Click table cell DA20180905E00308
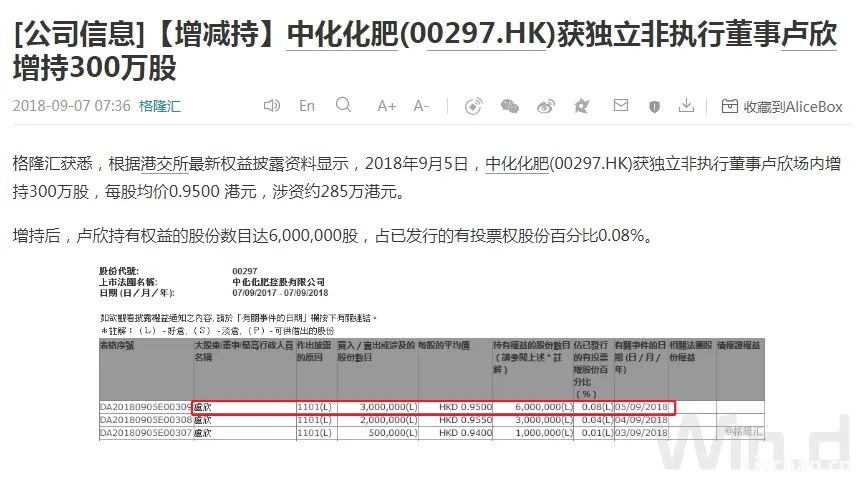The width and height of the screenshot is (860, 480). 145,420
